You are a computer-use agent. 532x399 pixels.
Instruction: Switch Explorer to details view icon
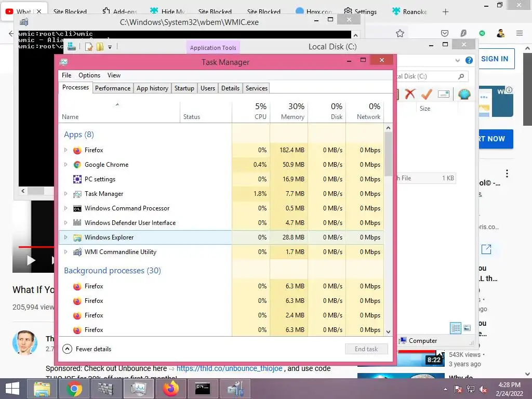[456, 328]
